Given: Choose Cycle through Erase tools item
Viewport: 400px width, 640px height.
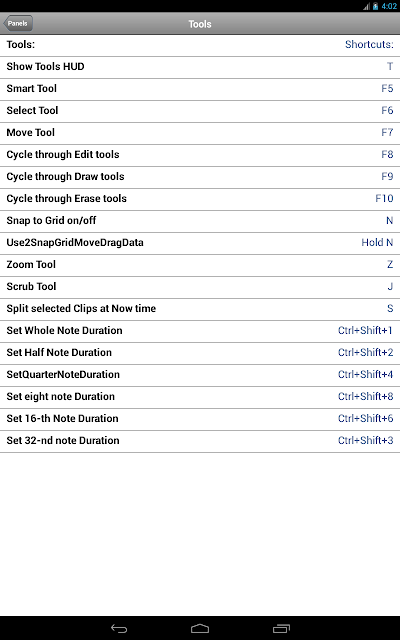Looking at the screenshot, I should (200, 200).
